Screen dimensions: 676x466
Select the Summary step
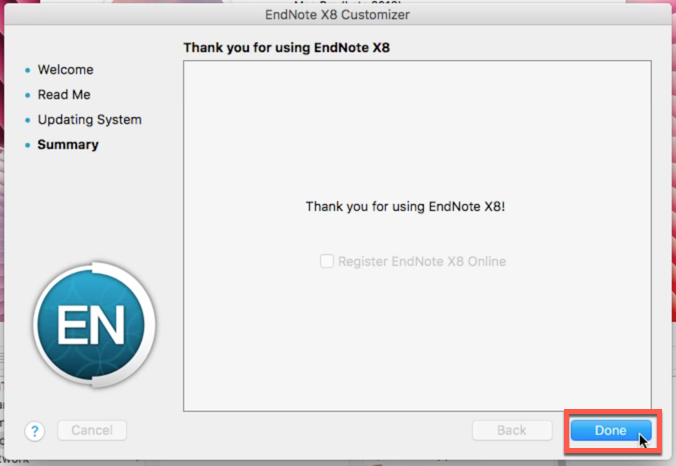(68, 144)
